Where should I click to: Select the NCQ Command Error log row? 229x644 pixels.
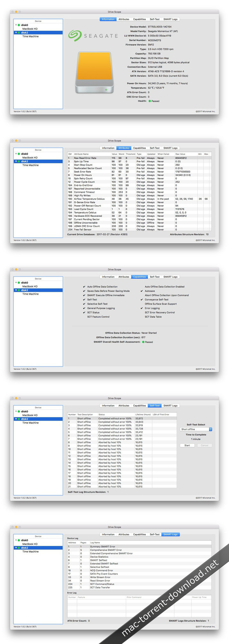pos(139,570)
